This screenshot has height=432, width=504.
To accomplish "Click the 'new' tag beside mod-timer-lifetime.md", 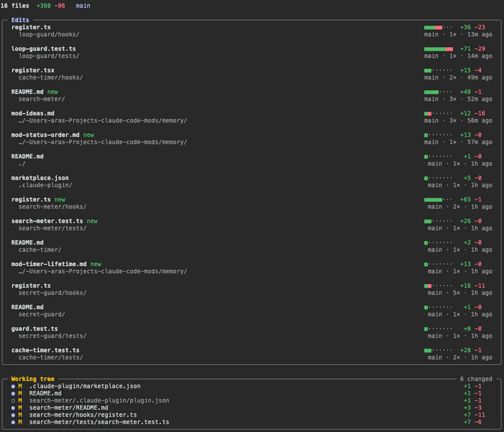I will point(96,264).
